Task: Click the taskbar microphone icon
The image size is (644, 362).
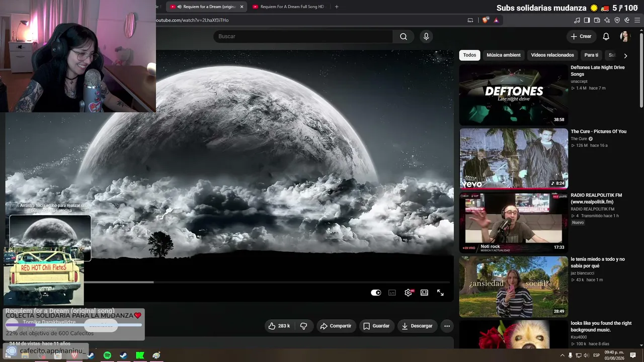Action: pos(570,355)
